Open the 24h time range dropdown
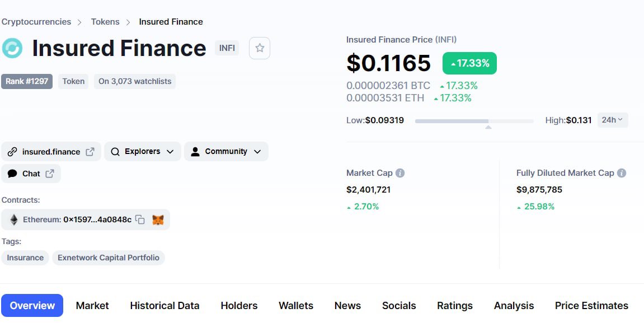This screenshot has width=644, height=327. tap(612, 120)
